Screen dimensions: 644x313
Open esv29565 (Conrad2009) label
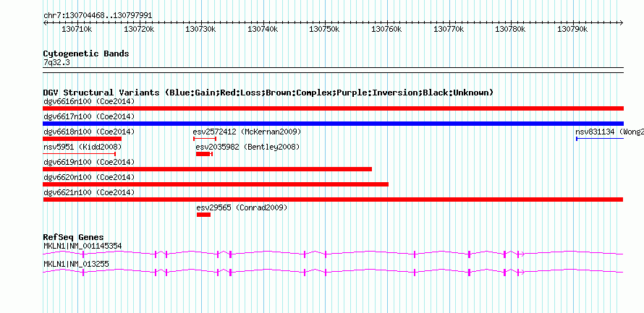(242, 207)
